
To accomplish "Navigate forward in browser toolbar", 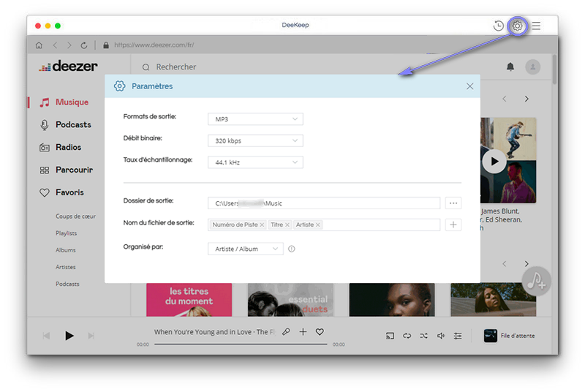I will point(69,45).
